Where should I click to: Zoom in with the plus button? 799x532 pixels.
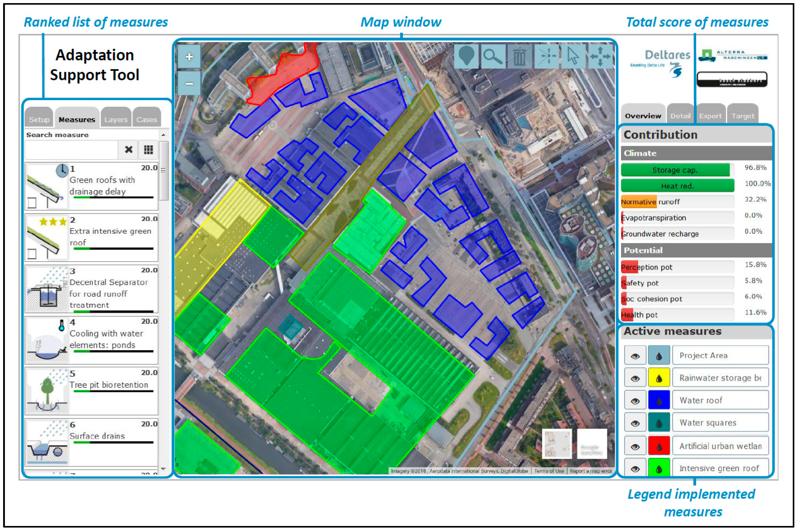click(190, 57)
